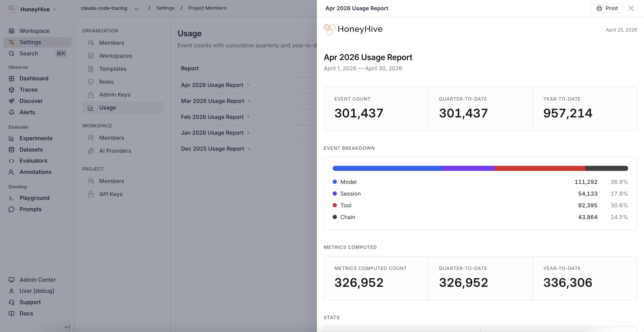Expand the Apr 2026 Usage Report chevron

248,85
